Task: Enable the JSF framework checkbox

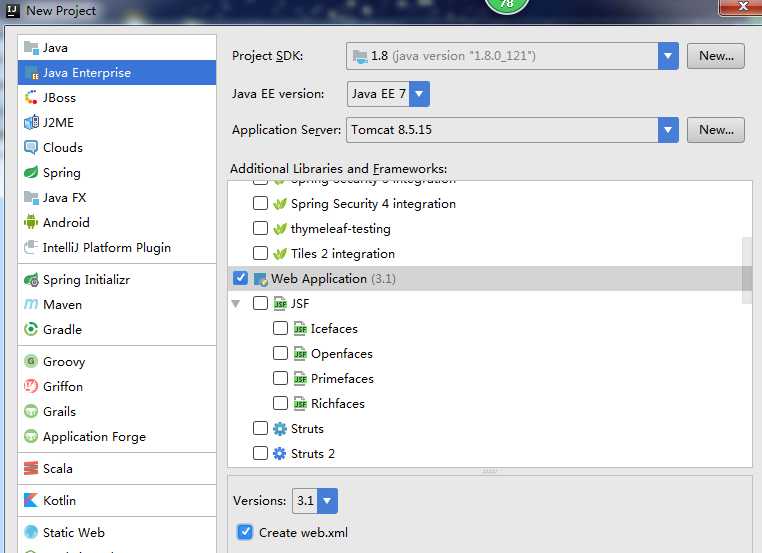Action: (x=260, y=303)
